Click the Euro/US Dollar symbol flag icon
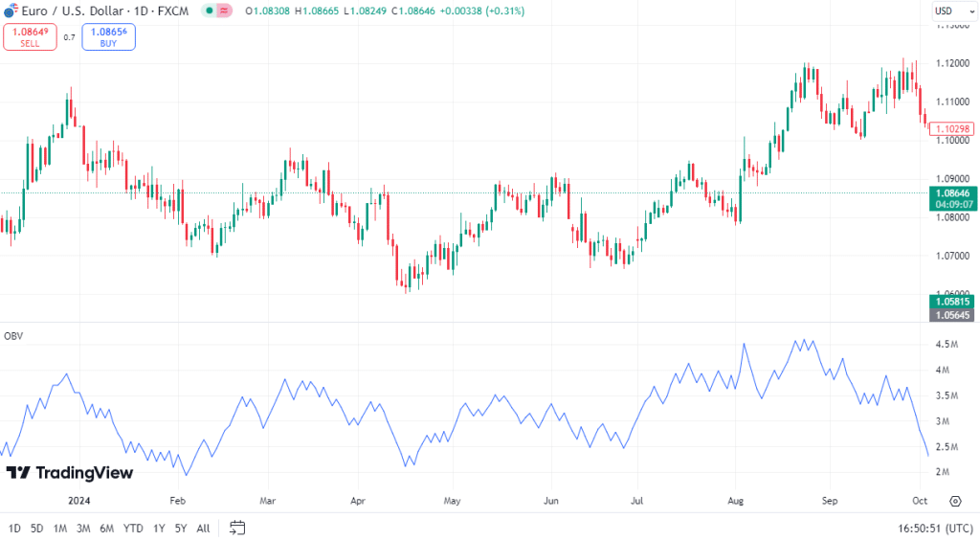Viewport: 980px width, 541px height. click(11, 11)
